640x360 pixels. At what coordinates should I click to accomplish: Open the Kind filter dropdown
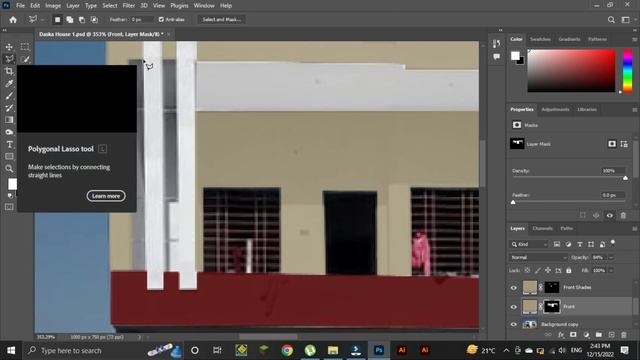529,244
